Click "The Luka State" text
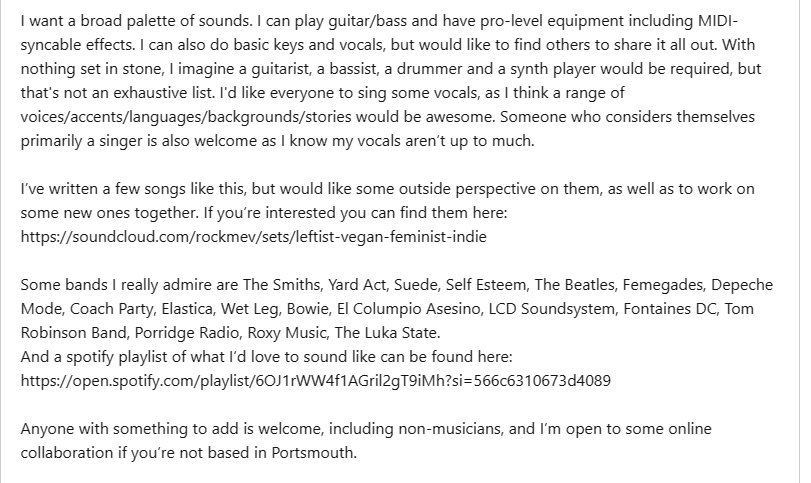Image resolution: width=811 pixels, height=483 pixels. pos(387,333)
